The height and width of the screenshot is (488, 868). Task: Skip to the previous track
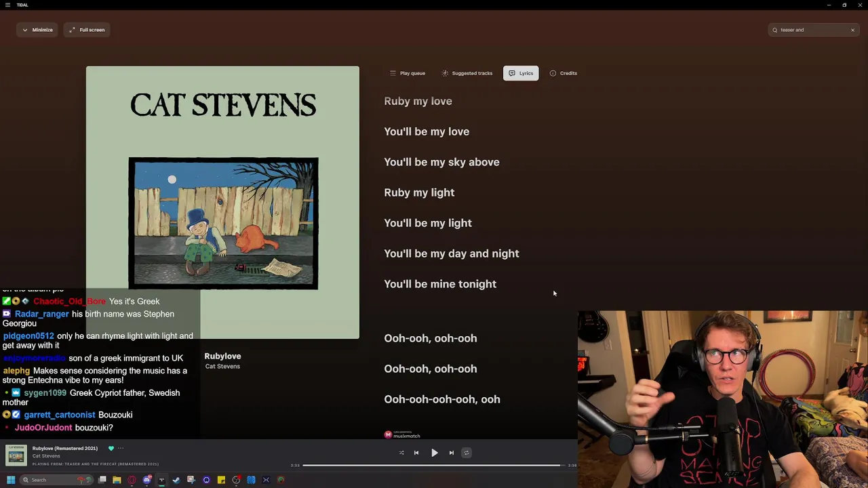coord(416,453)
